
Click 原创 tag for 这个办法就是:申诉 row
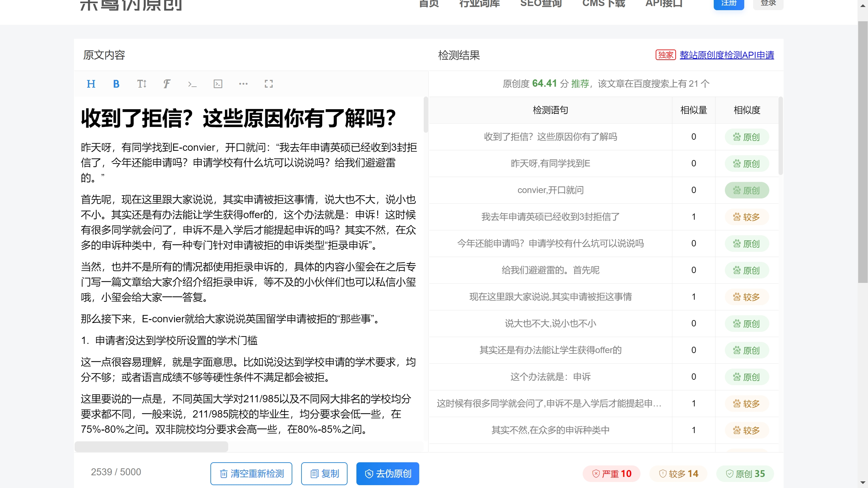click(x=747, y=377)
